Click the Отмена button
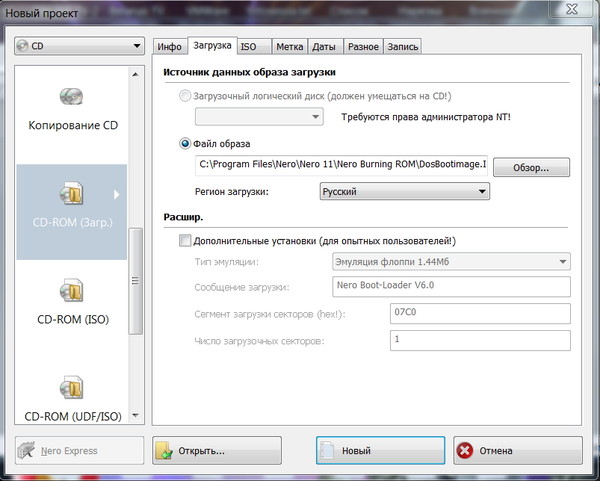This screenshot has width=600, height=481. [x=518, y=451]
